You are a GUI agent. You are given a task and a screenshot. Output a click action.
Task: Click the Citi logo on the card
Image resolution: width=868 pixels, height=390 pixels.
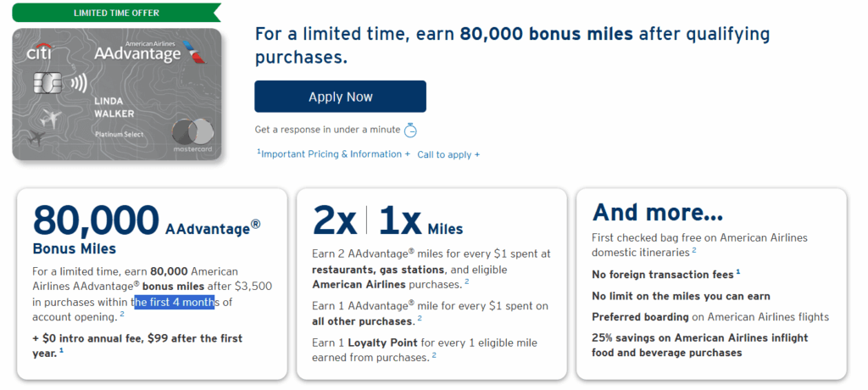tap(39, 53)
